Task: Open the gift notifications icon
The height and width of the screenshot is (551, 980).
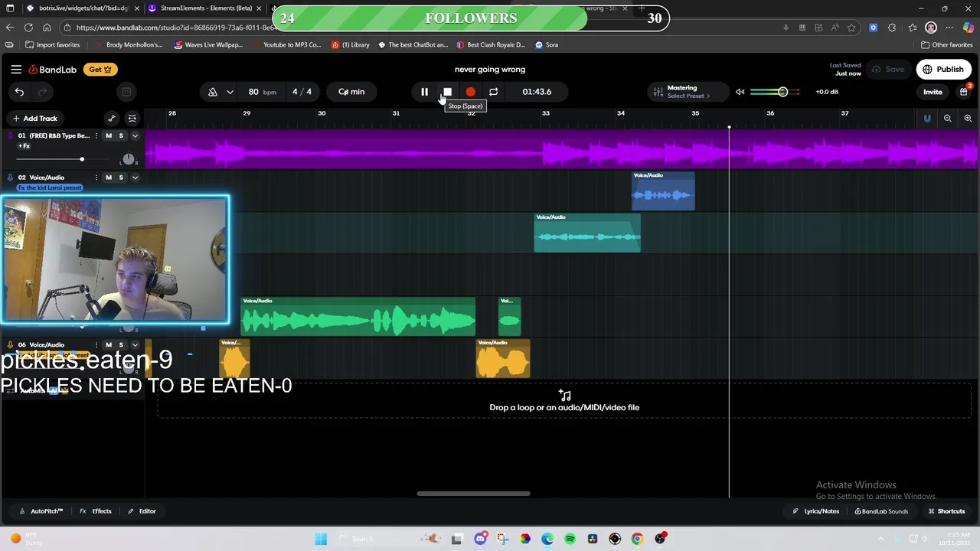Action: pos(964,92)
